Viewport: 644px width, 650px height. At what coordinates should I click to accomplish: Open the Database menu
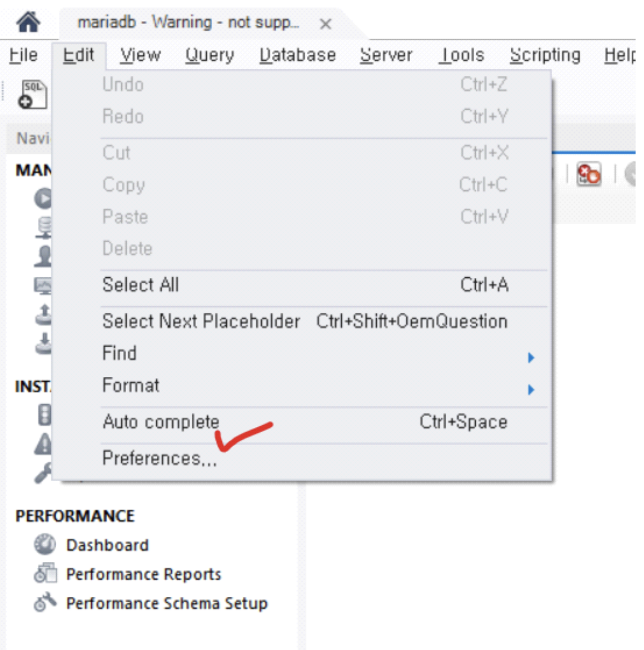click(x=298, y=55)
